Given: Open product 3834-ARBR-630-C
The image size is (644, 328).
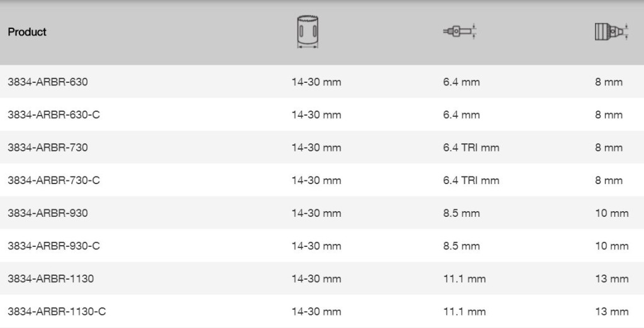Looking at the screenshot, I should (54, 114).
